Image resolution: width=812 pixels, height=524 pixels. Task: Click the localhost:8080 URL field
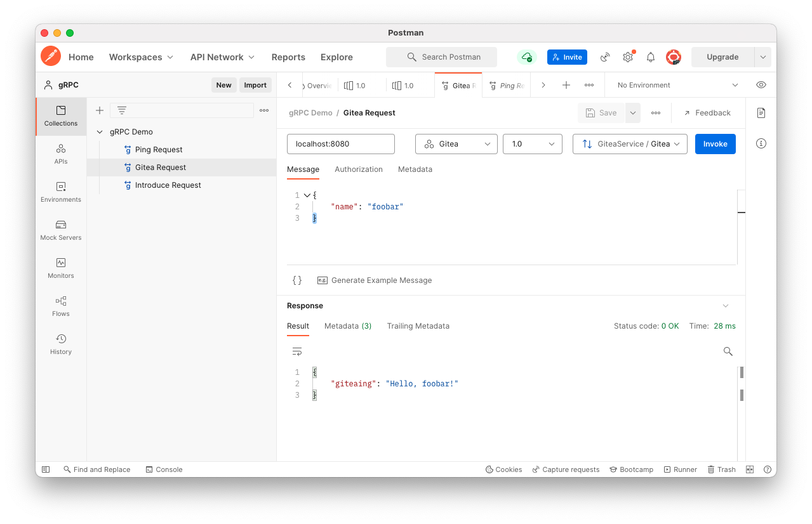(x=341, y=144)
